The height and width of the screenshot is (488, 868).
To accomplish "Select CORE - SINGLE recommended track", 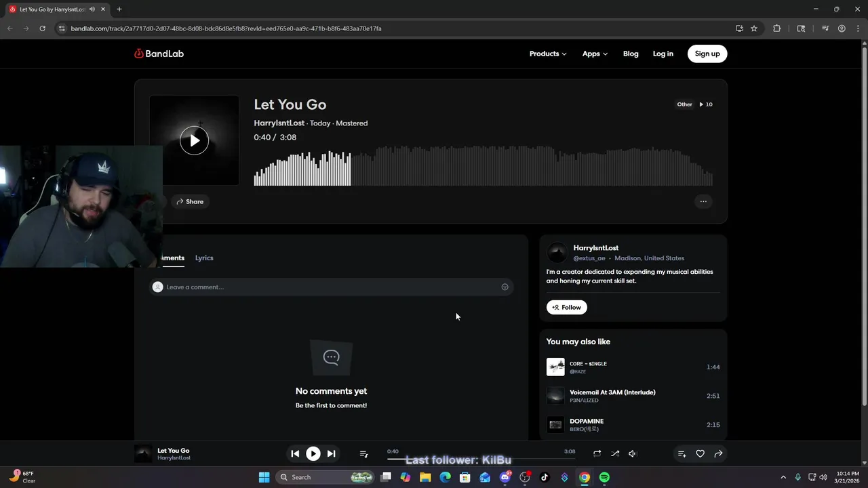I will (x=633, y=367).
